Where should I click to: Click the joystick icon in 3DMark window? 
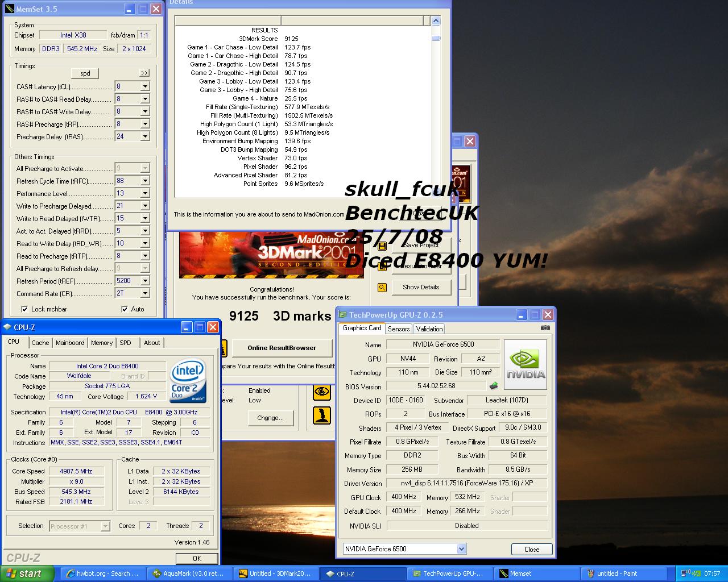(322, 415)
